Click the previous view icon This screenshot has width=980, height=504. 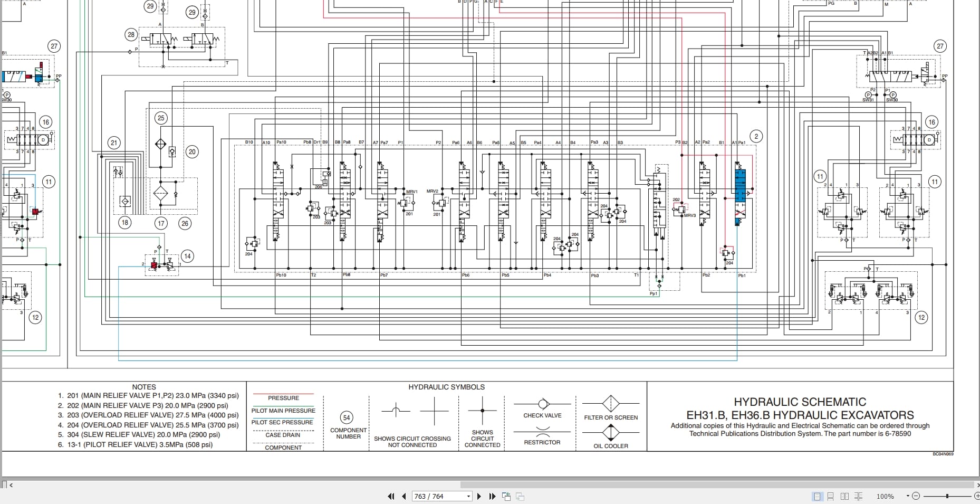pos(506,496)
